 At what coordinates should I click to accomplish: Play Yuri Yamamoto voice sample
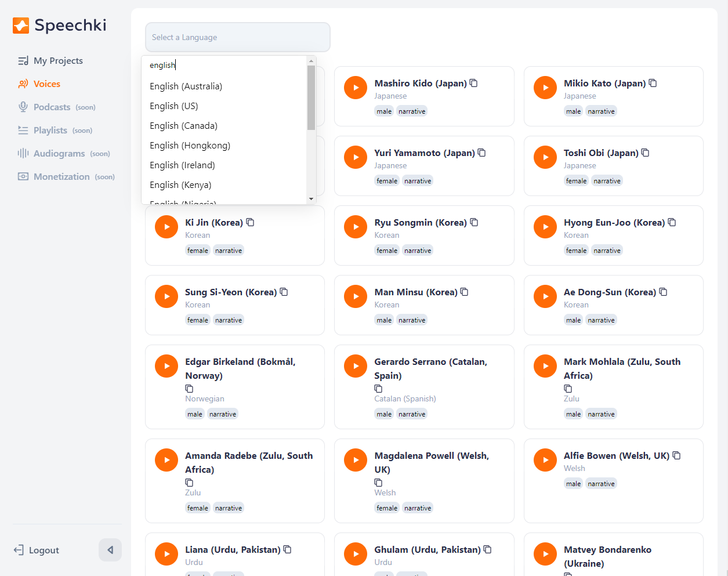point(356,157)
